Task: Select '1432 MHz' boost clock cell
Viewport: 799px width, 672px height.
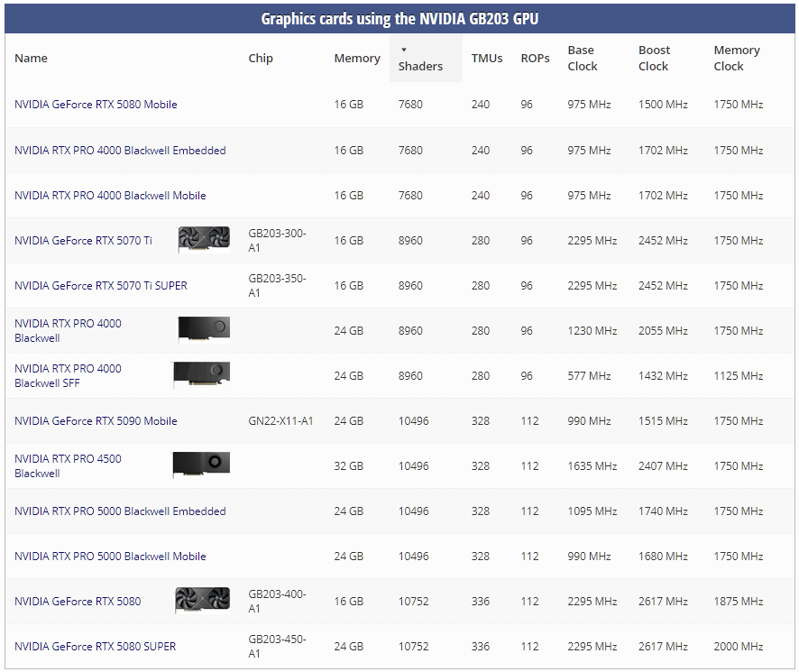Action: (663, 376)
